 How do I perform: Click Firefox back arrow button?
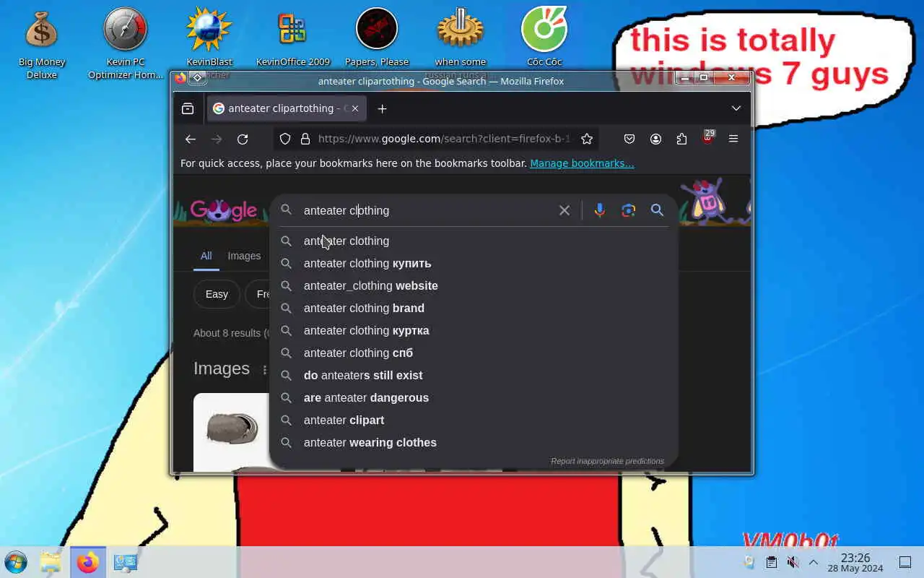[191, 139]
